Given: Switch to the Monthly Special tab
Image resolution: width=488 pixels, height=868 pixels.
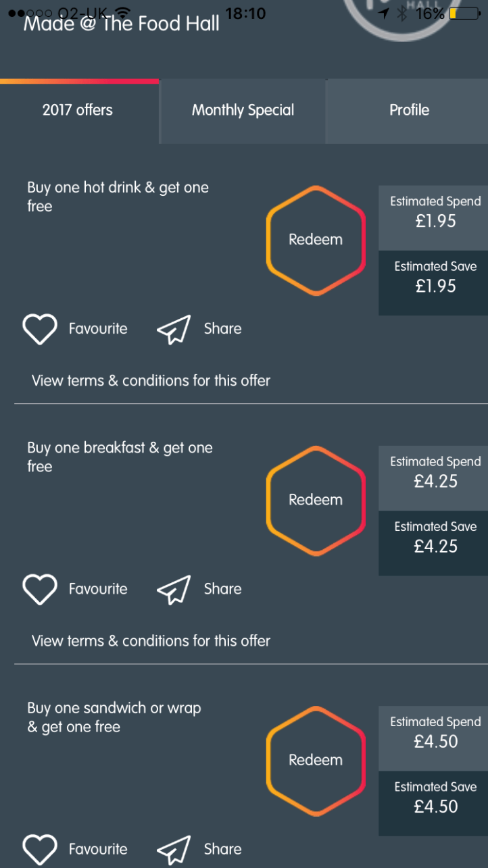Looking at the screenshot, I should (x=243, y=111).
